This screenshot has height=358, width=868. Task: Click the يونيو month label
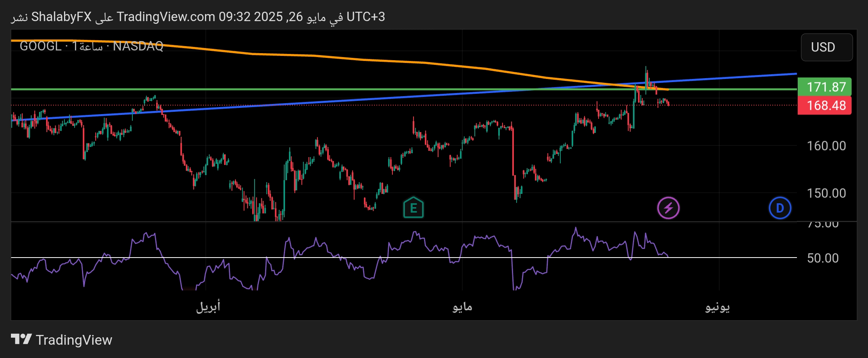coord(717,307)
